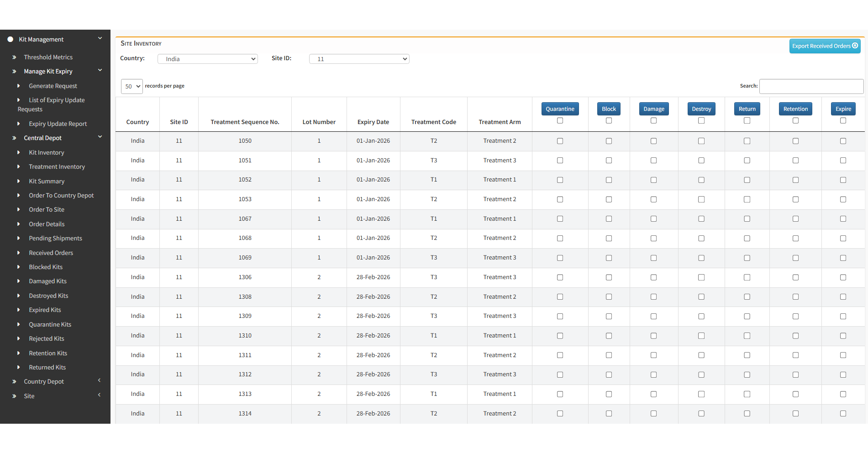Open Received Orders from the sidebar
Screen dimensions: 868x452
[51, 252]
